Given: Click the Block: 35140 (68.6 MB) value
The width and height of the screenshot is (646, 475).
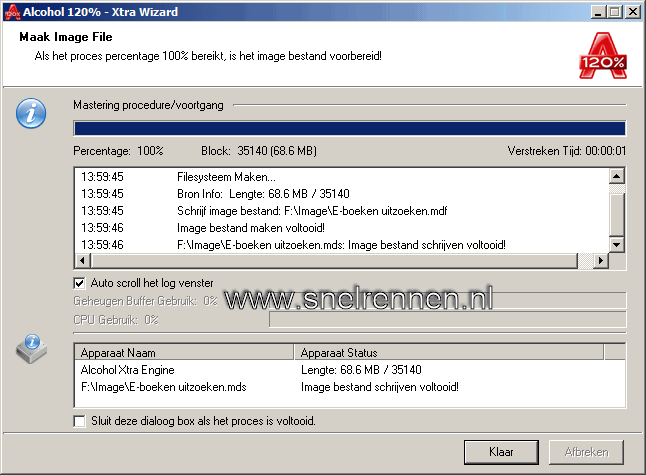Looking at the screenshot, I should pos(259,151).
